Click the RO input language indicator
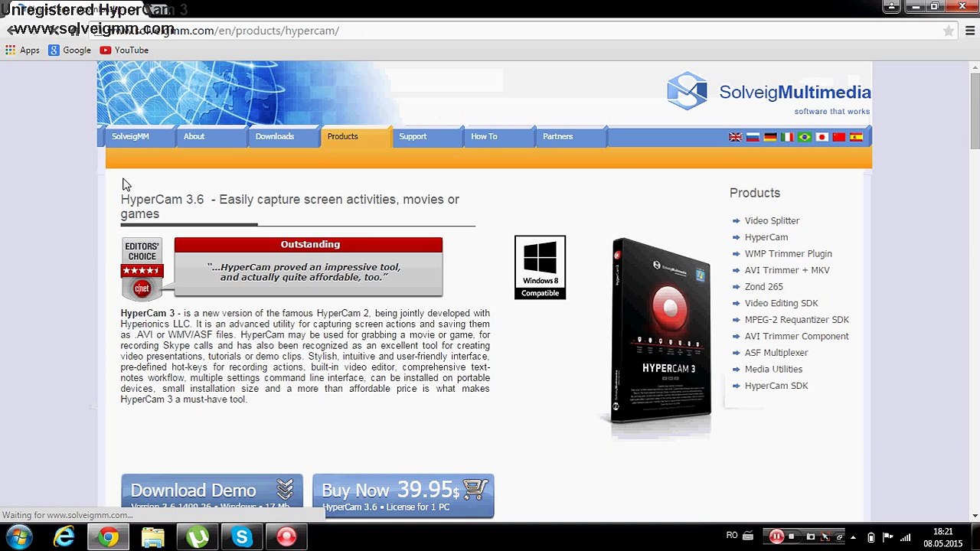Viewport: 980px width, 551px height. coord(732,536)
